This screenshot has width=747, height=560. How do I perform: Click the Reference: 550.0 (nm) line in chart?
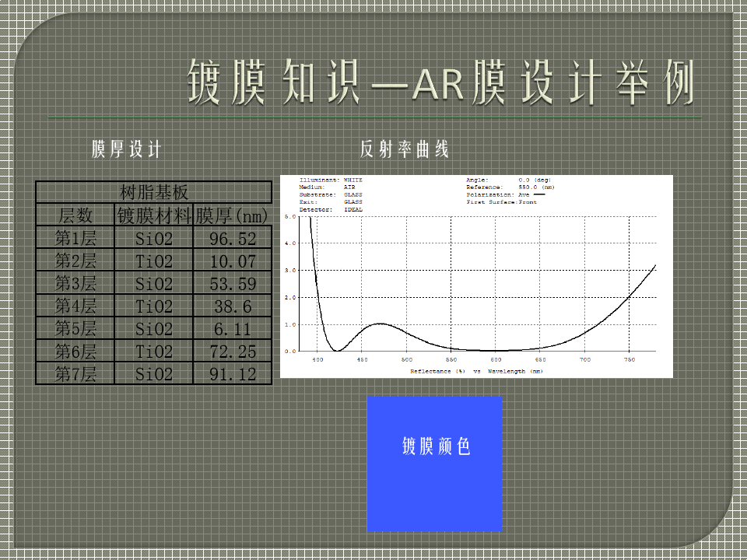510,187
